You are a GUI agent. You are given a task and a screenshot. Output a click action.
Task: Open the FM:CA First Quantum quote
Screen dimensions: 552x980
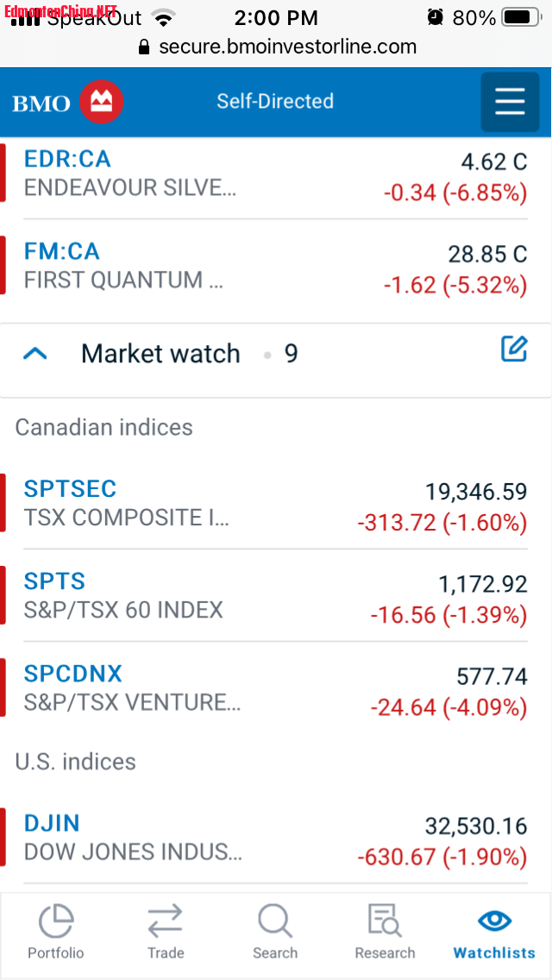62,252
